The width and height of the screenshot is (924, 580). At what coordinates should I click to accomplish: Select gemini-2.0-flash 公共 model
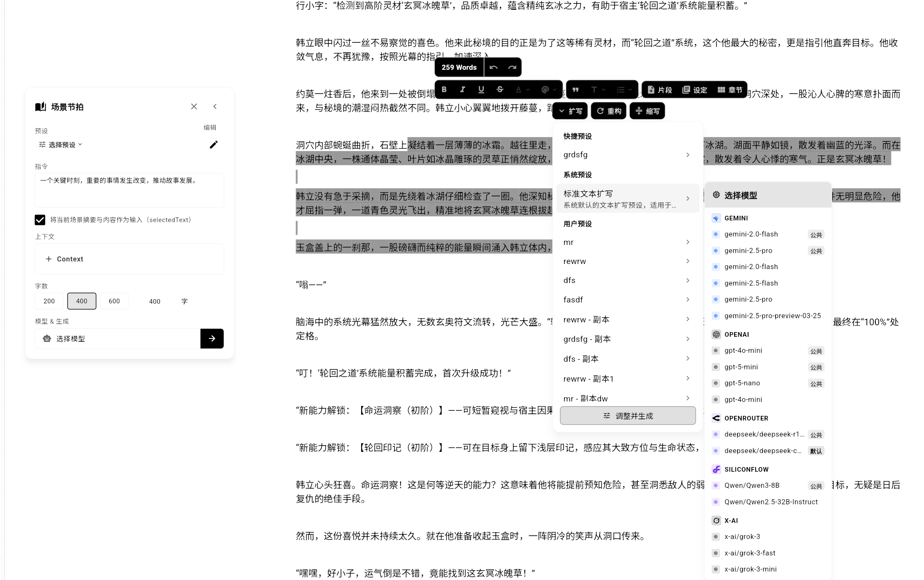point(768,234)
